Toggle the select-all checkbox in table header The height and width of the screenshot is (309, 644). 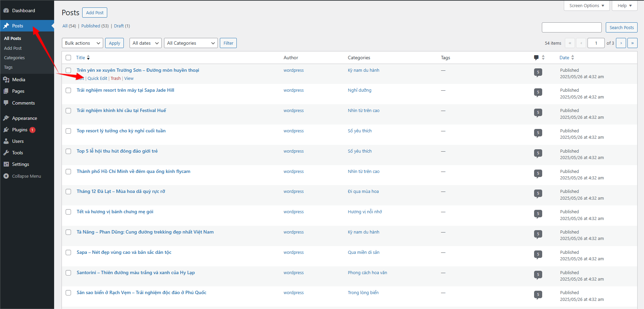pyautogui.click(x=68, y=58)
